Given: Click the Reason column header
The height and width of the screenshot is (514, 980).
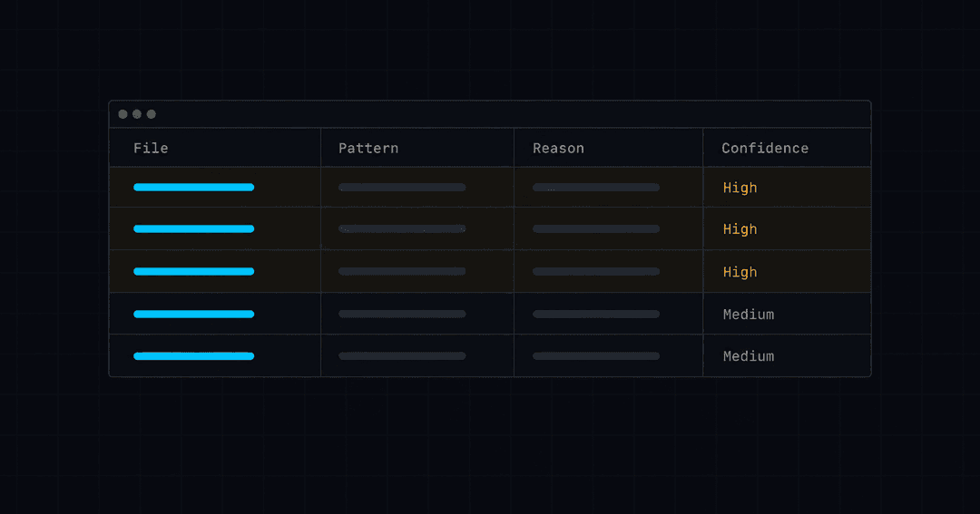Looking at the screenshot, I should pos(558,148).
